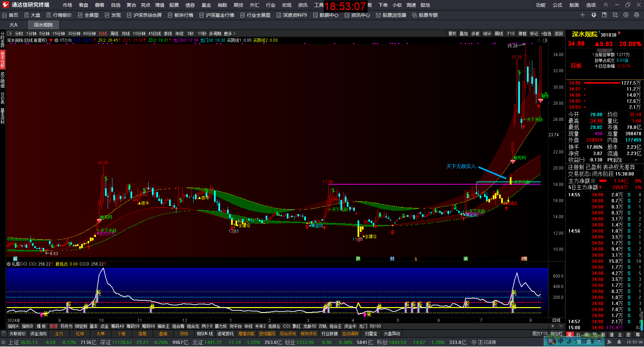Screen dimensions: 644x347
Task: Click the 返回 back button
Action: (559, 34)
